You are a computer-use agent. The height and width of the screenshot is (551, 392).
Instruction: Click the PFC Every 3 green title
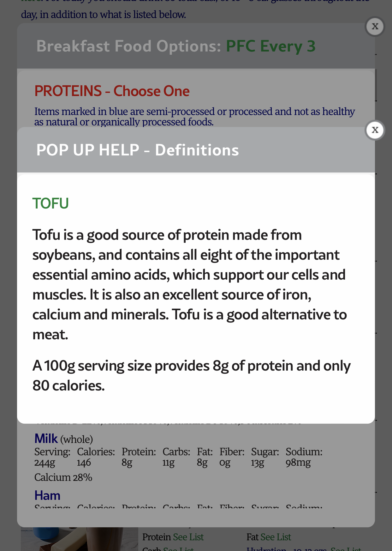point(270,46)
